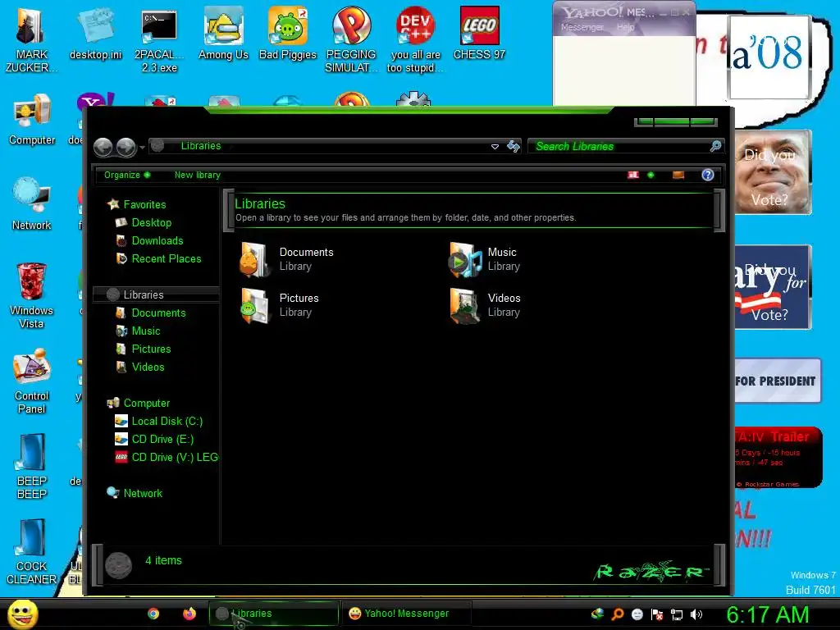Expand the address bar history dropdown
Viewport: 840px width, 630px height.
tap(495, 146)
